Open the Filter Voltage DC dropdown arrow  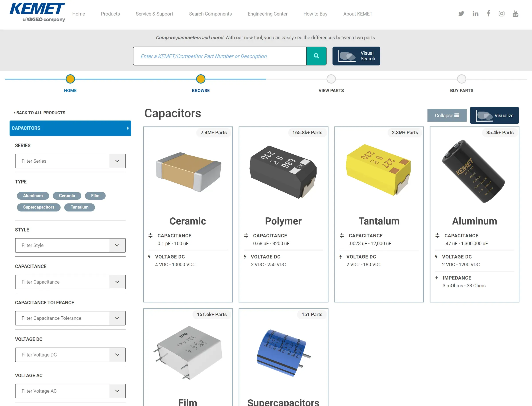point(117,355)
